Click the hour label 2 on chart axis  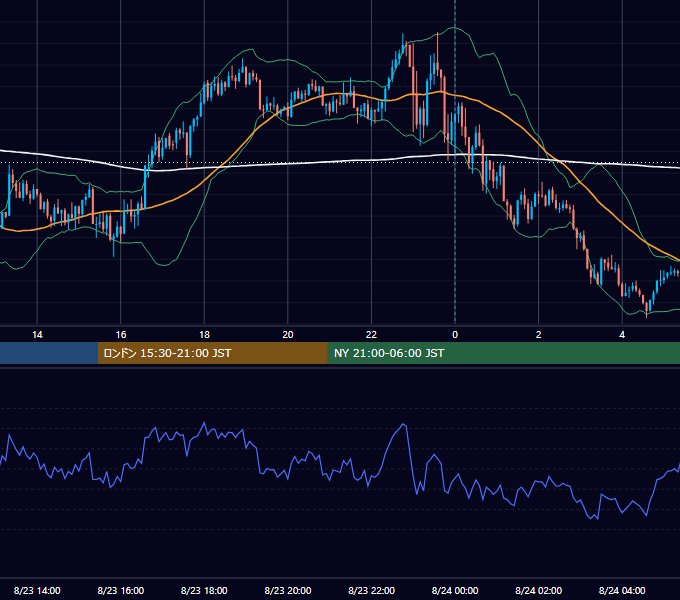539,335
